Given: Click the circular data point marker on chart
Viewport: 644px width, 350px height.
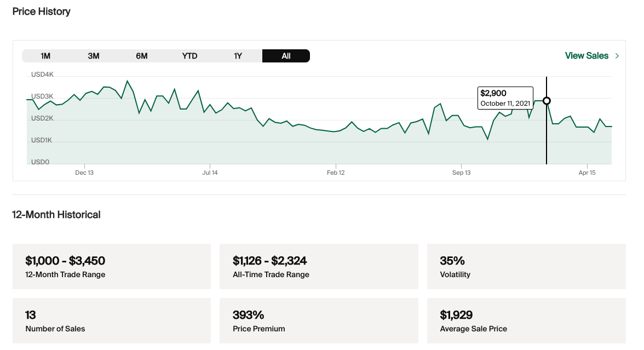Looking at the screenshot, I should click(547, 101).
